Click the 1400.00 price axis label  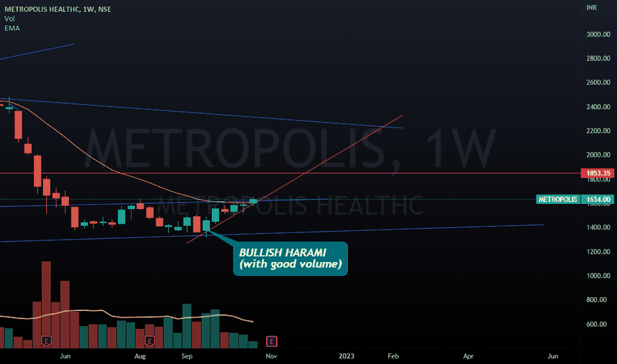click(598, 227)
